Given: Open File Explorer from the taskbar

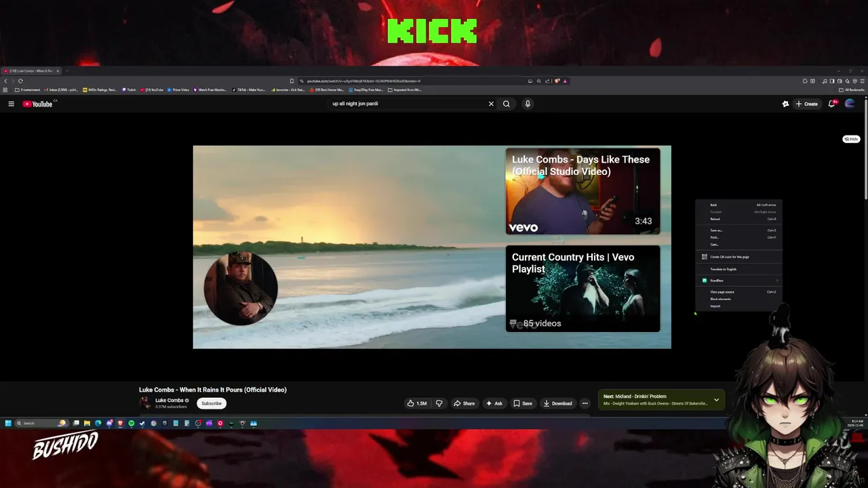Looking at the screenshot, I should tap(87, 423).
